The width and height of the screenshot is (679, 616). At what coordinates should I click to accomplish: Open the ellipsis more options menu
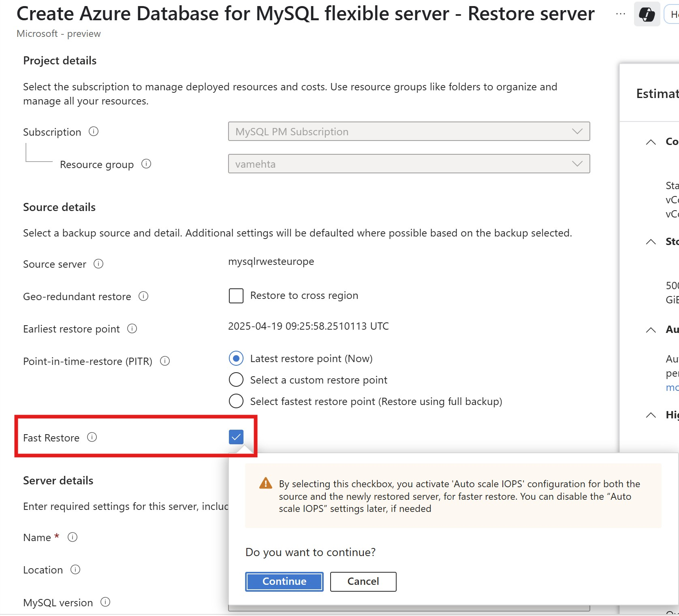point(621,14)
